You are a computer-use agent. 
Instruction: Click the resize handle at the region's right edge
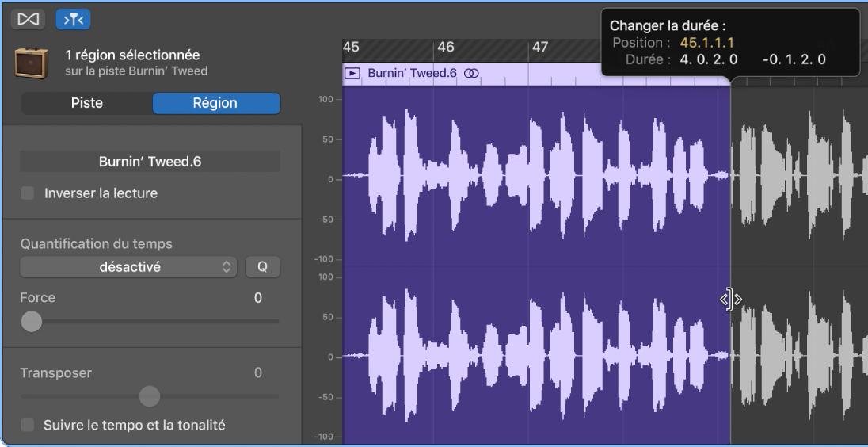[730, 300]
